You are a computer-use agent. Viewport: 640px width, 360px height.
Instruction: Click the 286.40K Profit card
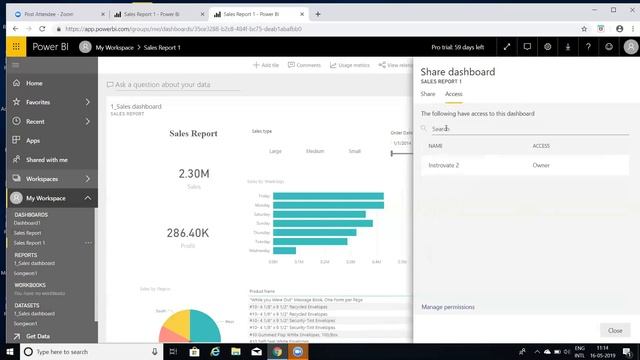[x=188, y=237]
